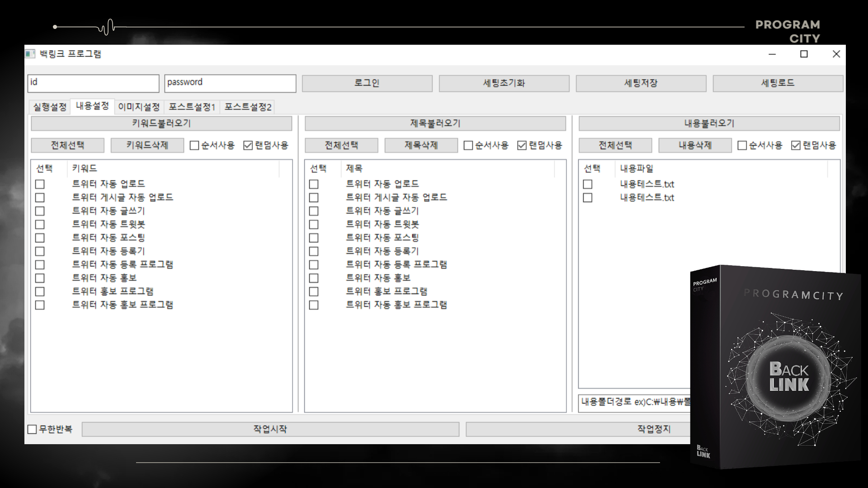The height and width of the screenshot is (488, 868).
Task: Check keyword row 트위터 자동 업로드
Action: coord(40,184)
